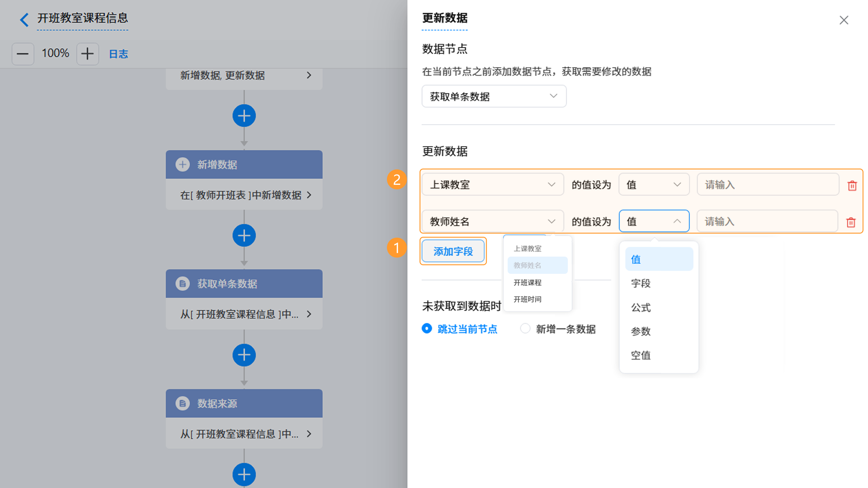The width and height of the screenshot is (868, 488).
Task: Delete the 教师姓名 row with trash icon
Action: [851, 222]
